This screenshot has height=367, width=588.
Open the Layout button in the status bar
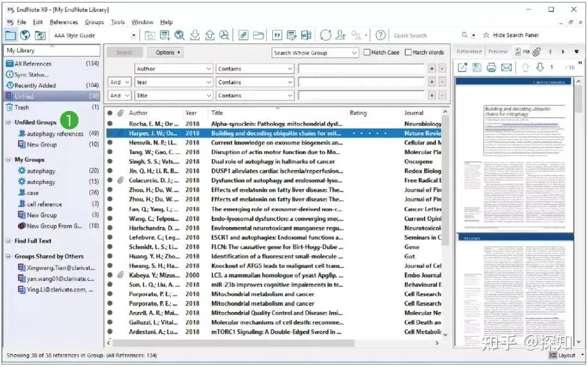tap(566, 355)
